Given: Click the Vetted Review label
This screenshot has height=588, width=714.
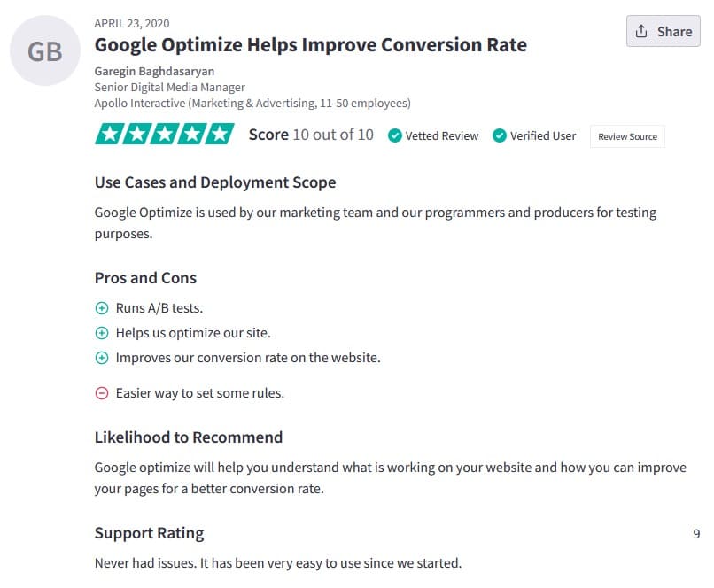Looking at the screenshot, I should 442,136.
